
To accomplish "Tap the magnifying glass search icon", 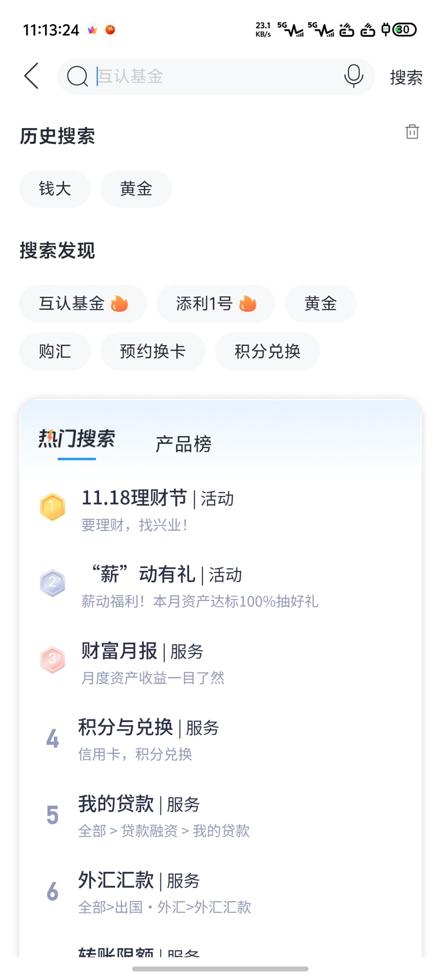I will (77, 76).
